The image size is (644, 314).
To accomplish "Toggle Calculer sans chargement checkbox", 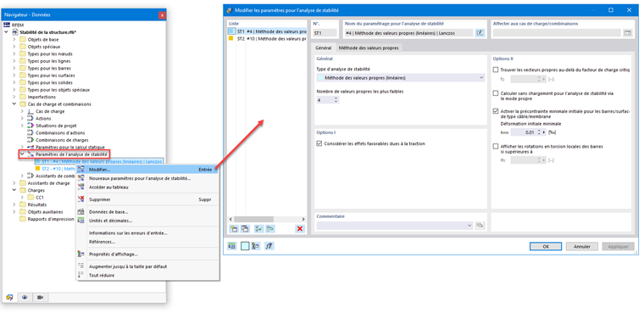I will point(496,93).
